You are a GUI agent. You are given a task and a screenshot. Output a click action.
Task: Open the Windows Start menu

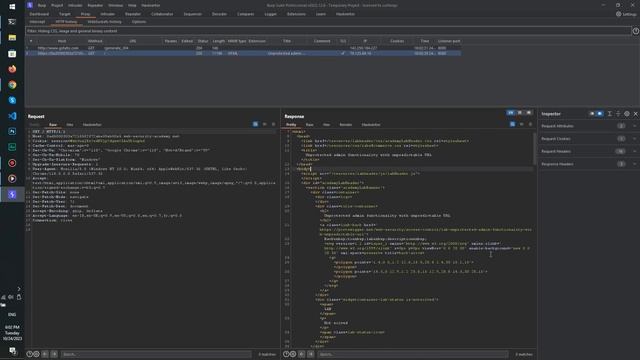pos(12,7)
